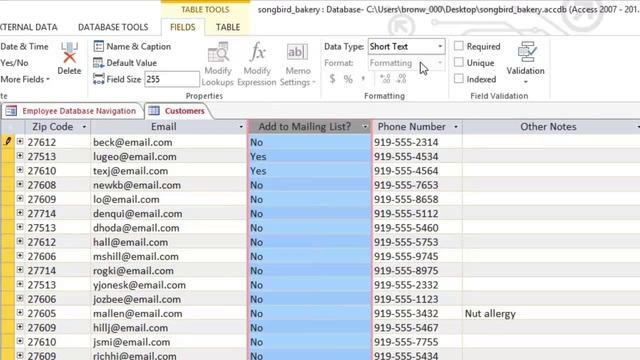The height and width of the screenshot is (360, 640).
Task: Open the Format dropdown
Action: tap(440, 63)
